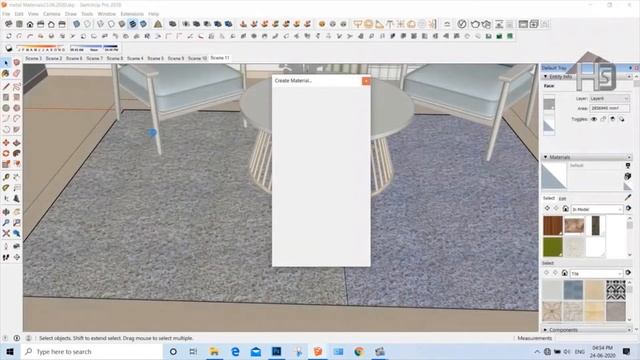640x360 pixels.
Task: Toggle receive shadows in Entity Info
Action: click(622, 119)
